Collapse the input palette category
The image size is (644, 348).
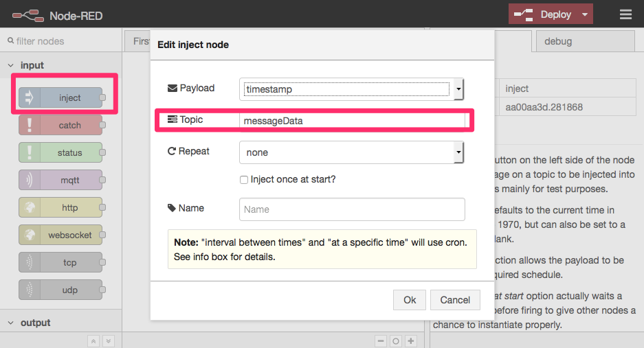(x=32, y=65)
